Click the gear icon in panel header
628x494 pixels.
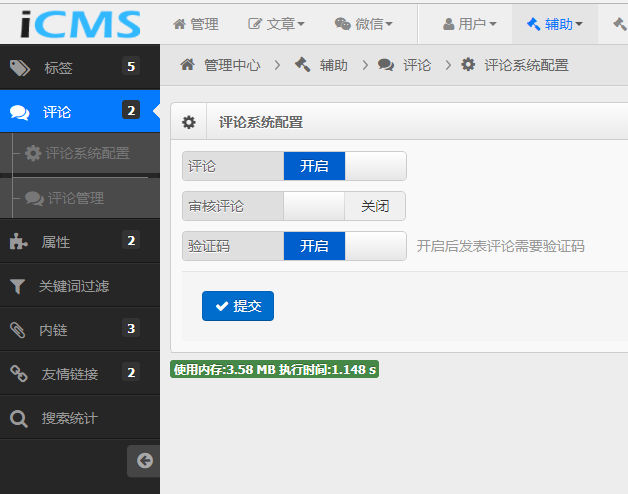[189, 122]
